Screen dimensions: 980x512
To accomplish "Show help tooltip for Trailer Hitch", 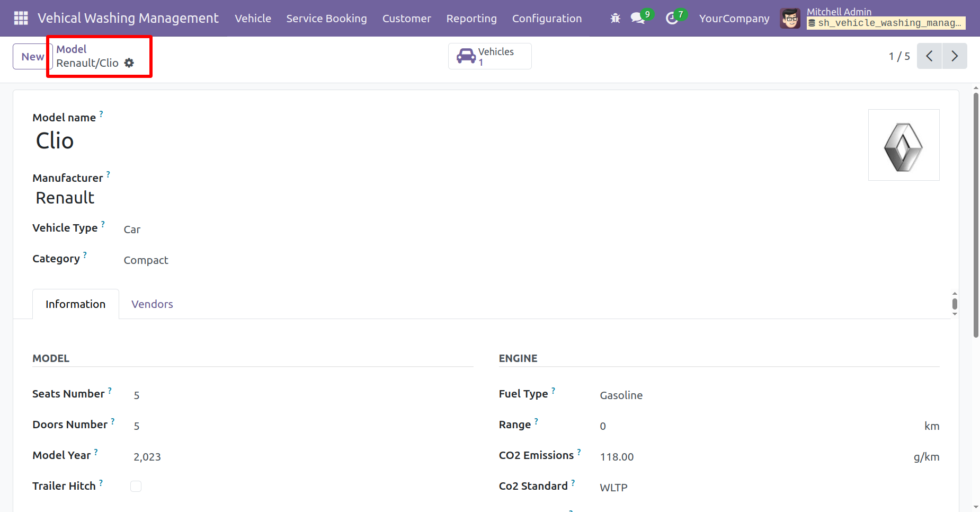I will [101, 483].
